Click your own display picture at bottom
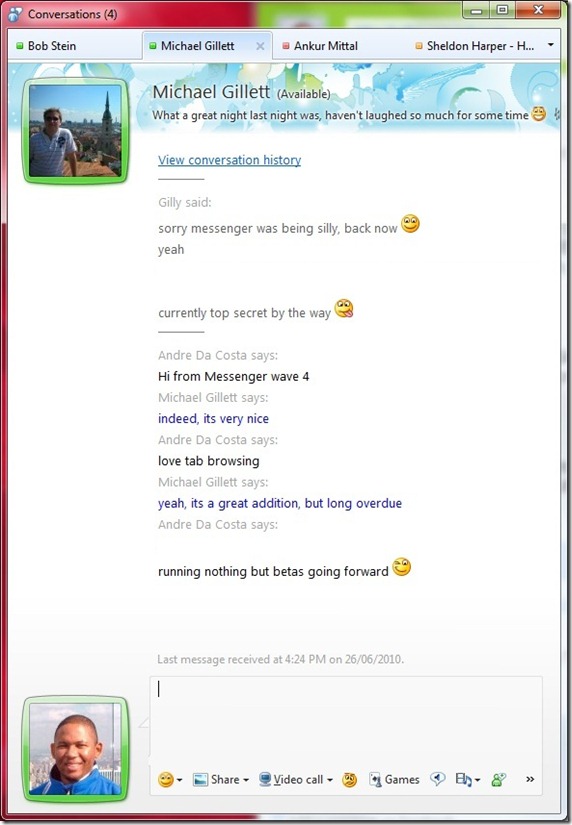Viewport: 572px width, 825px height. click(x=75, y=749)
